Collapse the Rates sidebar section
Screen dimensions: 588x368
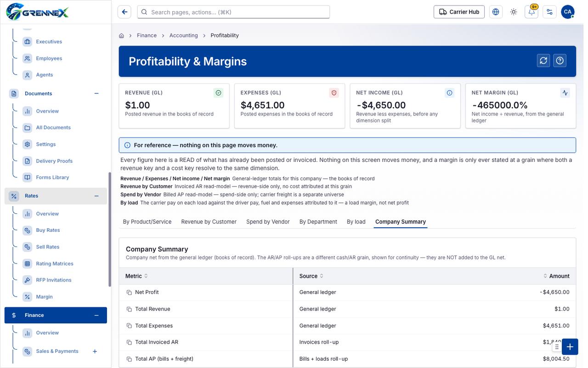click(x=96, y=196)
